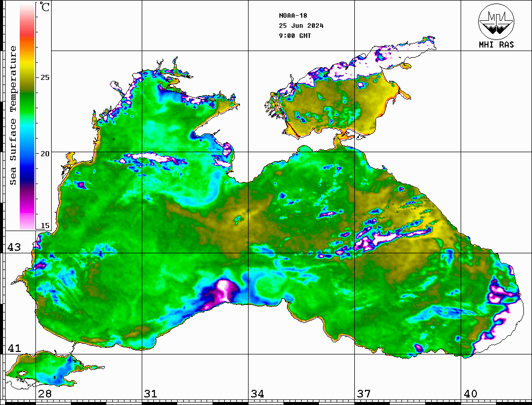
Task: Click longitude label '34'
Action: (x=258, y=394)
